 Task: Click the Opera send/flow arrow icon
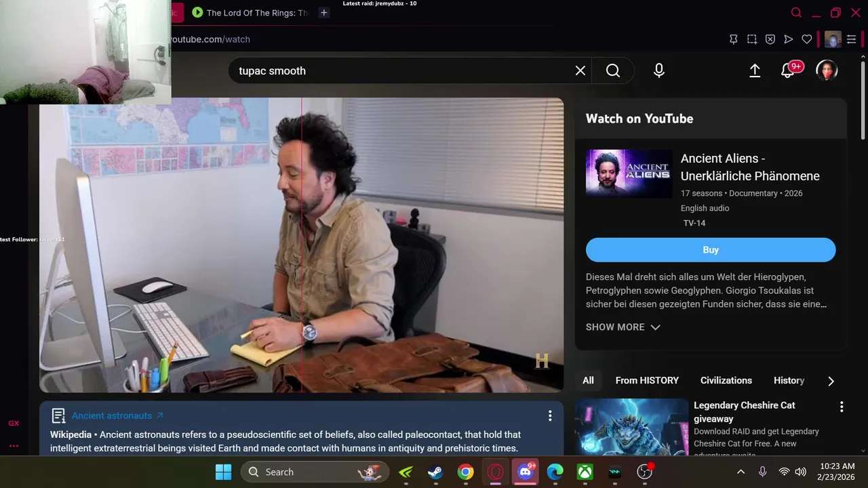click(x=789, y=39)
